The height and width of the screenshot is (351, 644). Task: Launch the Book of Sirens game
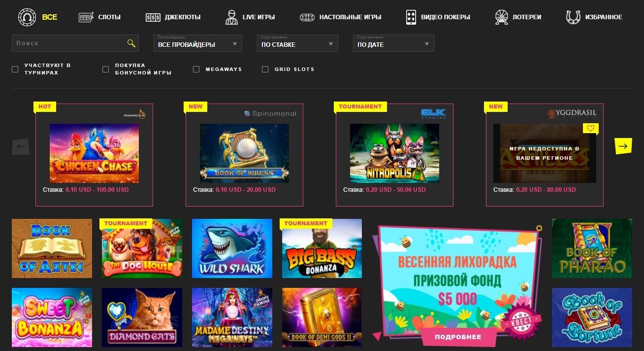(x=245, y=153)
